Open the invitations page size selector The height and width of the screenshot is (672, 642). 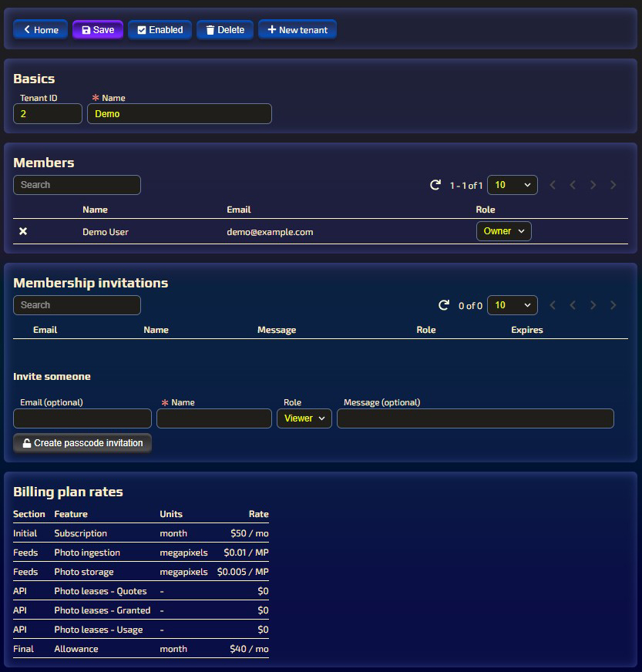(x=512, y=305)
